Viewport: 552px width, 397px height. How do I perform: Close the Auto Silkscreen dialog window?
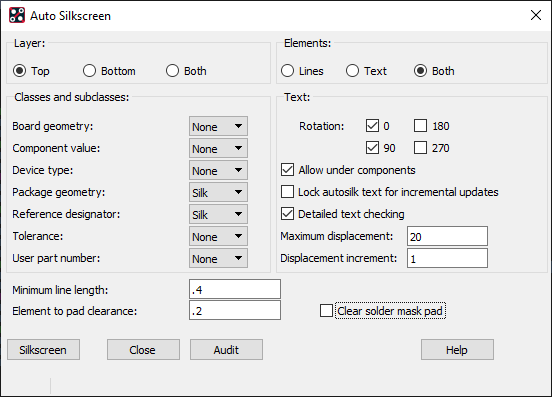pyautogui.click(x=536, y=15)
